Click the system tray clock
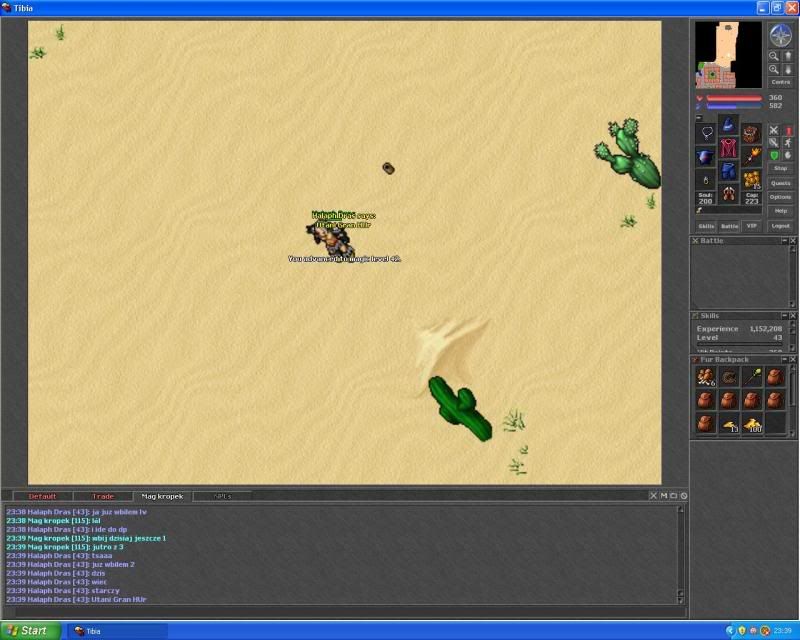 click(783, 631)
